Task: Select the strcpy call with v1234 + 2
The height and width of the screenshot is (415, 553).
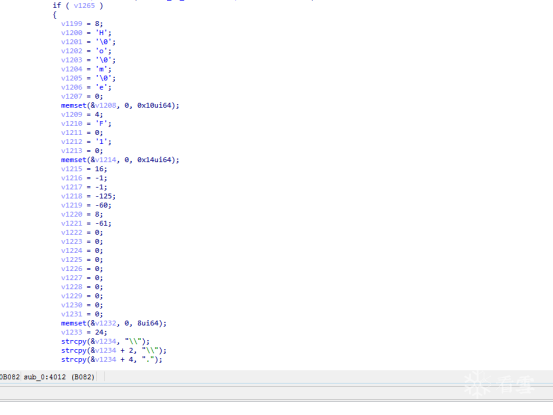Action: pyautogui.click(x=114, y=350)
